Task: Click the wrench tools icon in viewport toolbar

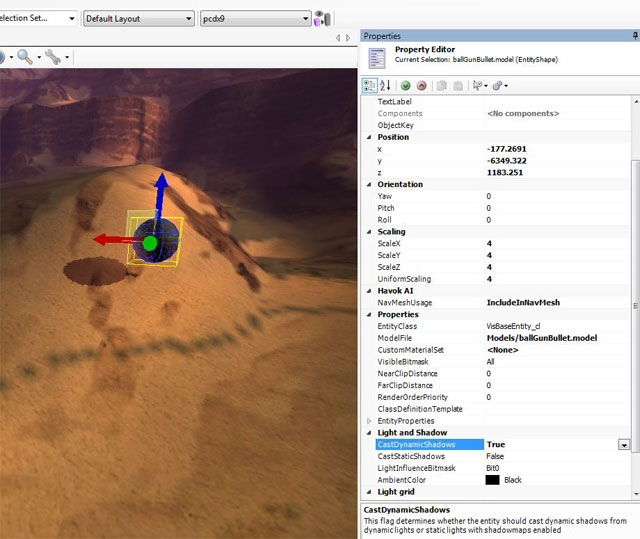Action: pos(53,57)
